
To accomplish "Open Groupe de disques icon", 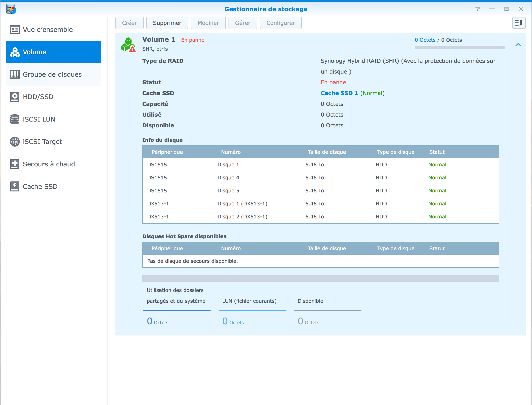I will (15, 74).
